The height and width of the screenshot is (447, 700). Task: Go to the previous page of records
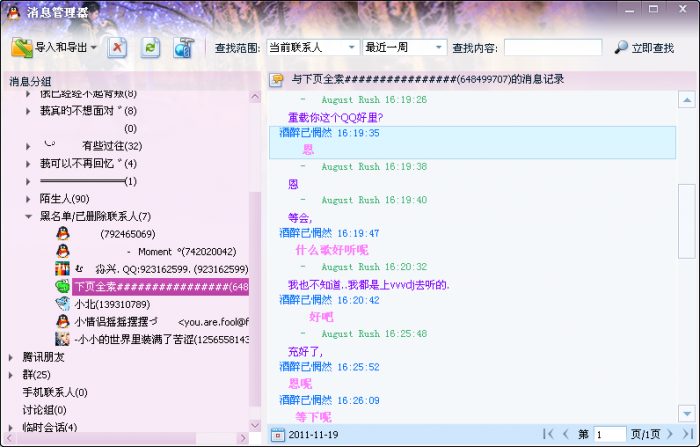click(x=566, y=434)
